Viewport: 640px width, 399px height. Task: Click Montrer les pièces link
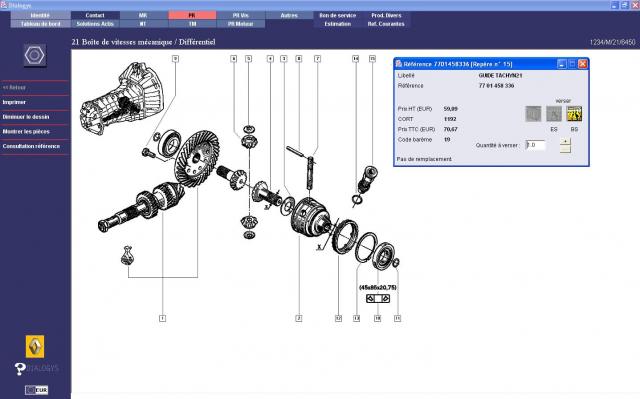[26, 132]
